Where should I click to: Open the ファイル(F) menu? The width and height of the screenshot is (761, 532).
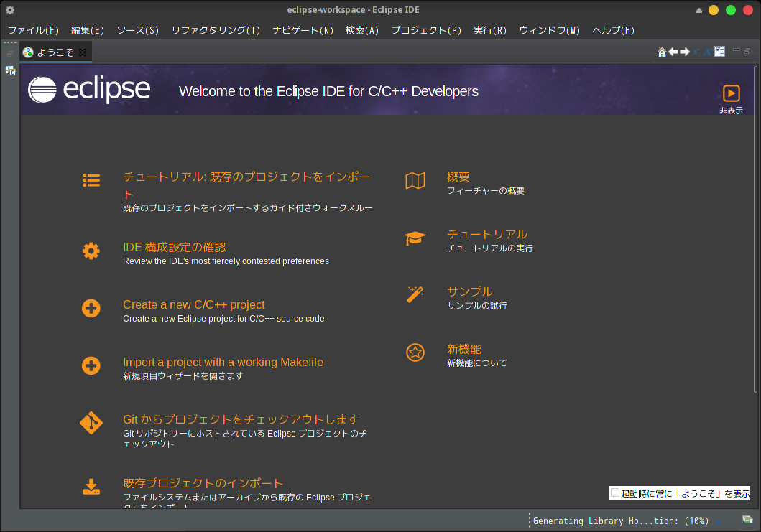coord(34,30)
